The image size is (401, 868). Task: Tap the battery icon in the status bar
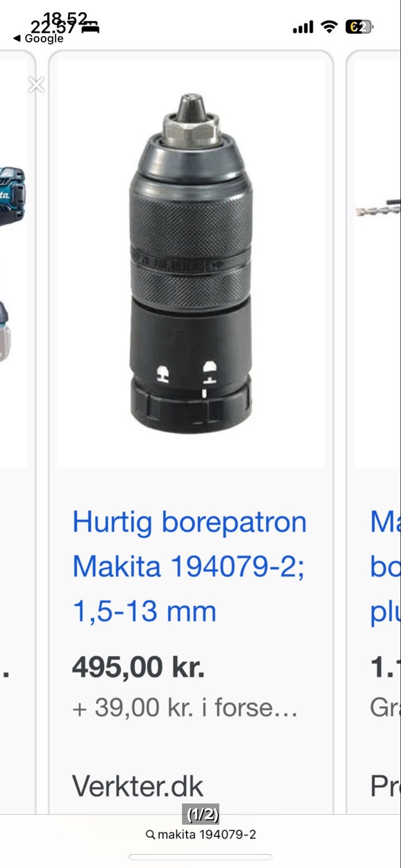[x=360, y=26]
